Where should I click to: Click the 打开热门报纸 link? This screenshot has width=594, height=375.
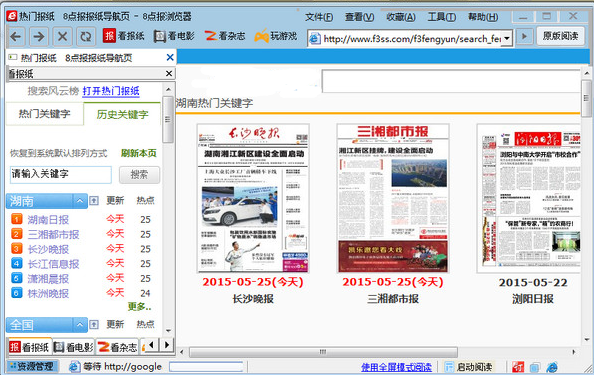point(111,91)
